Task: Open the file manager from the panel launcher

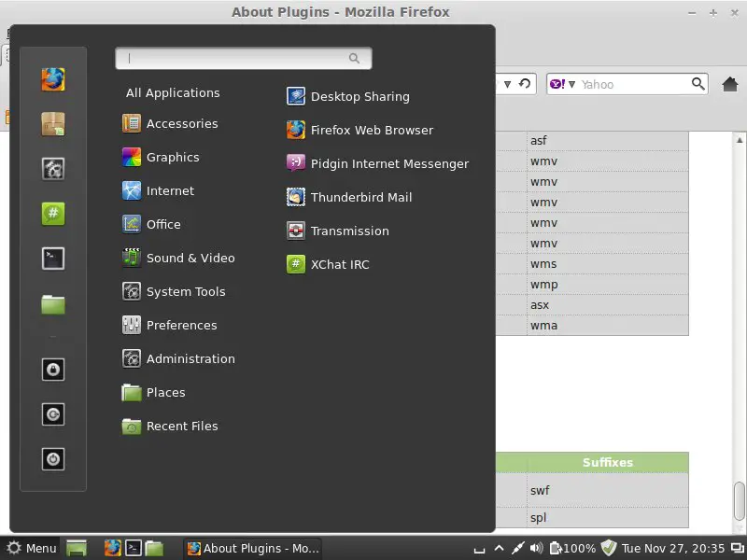Action: click(154, 548)
